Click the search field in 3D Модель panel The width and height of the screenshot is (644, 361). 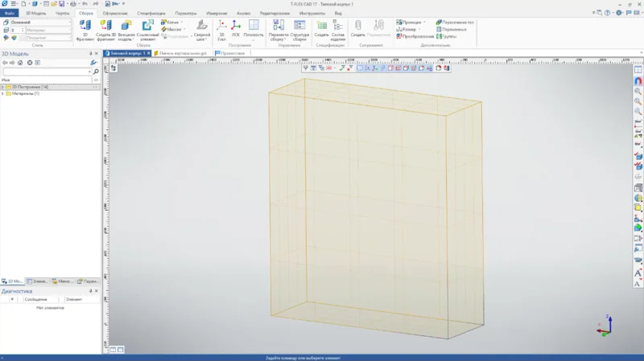tap(46, 72)
